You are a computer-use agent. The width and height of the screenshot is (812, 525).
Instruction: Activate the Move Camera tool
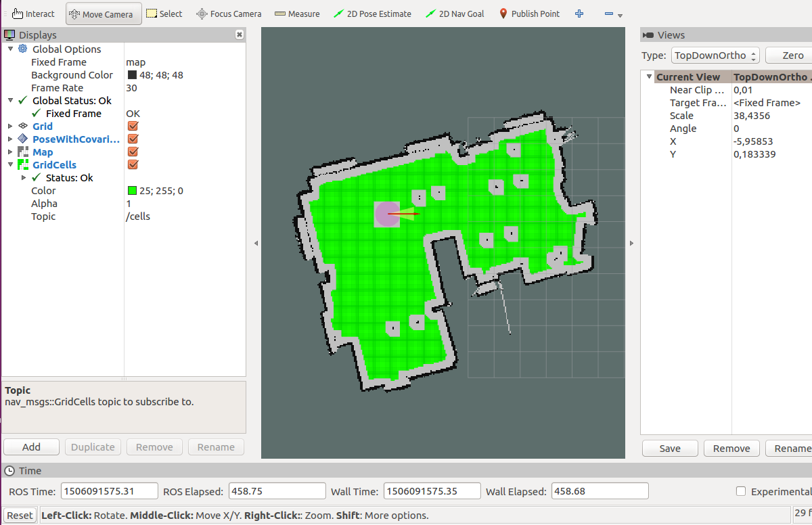[103, 13]
